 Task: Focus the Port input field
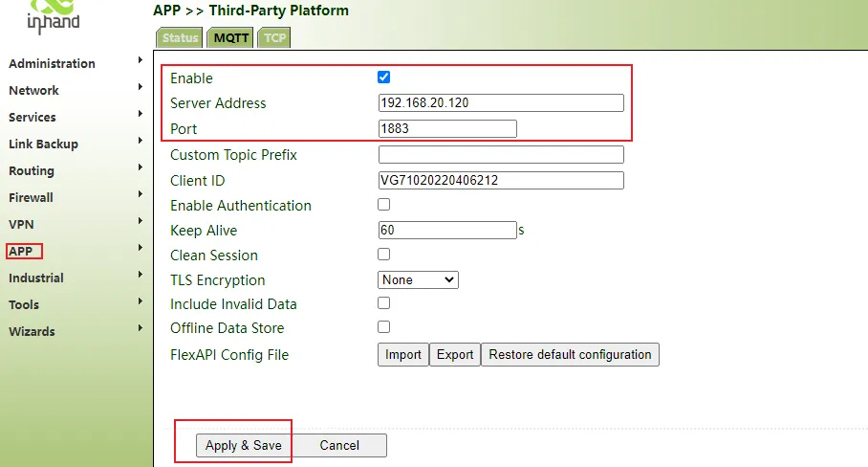447,128
